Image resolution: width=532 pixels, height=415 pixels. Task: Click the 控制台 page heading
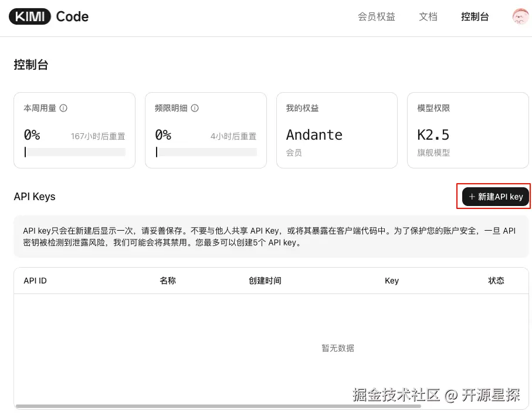point(31,65)
